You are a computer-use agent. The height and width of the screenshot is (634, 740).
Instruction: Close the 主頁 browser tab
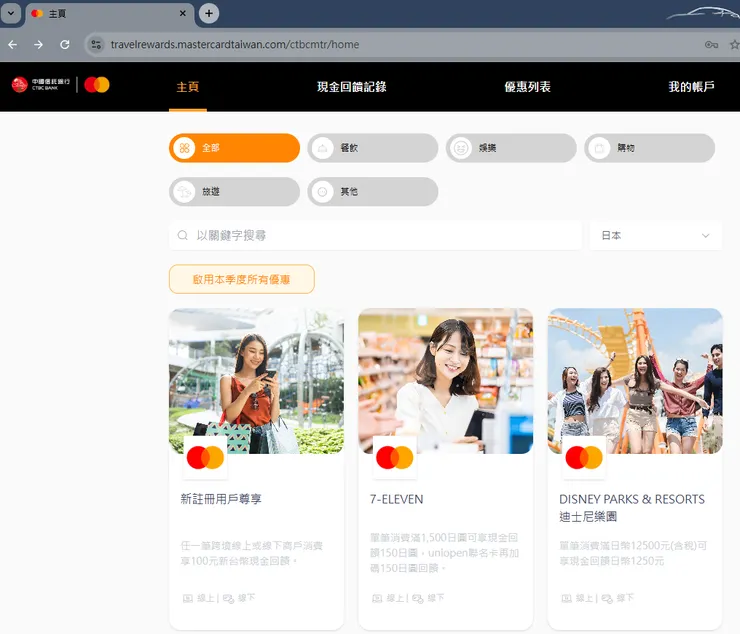pyautogui.click(x=183, y=14)
